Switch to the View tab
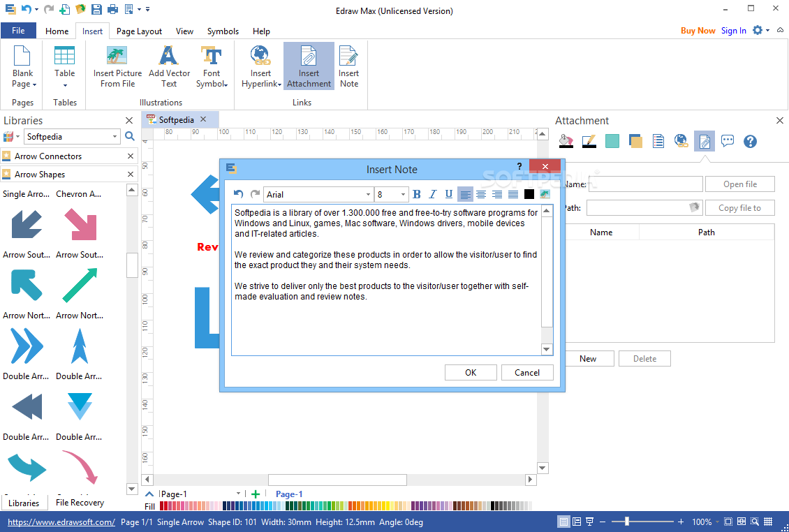The image size is (789, 532). pyautogui.click(x=184, y=31)
